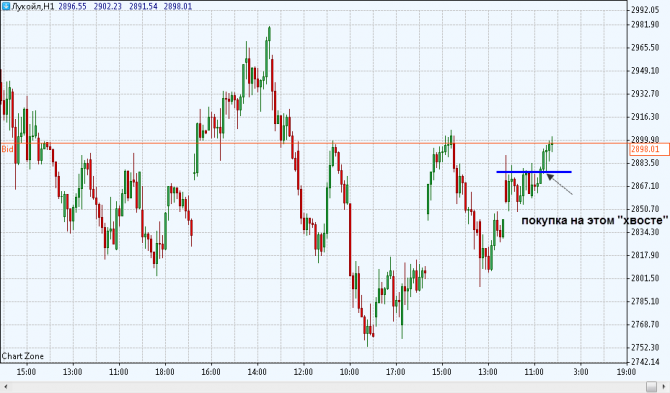Click the open value 2896.55 in header

click(72, 7)
